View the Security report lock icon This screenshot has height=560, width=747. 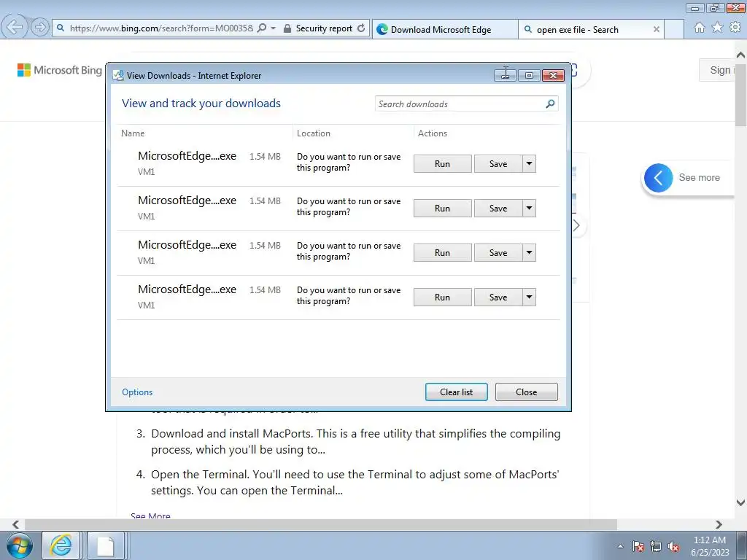coord(287,28)
